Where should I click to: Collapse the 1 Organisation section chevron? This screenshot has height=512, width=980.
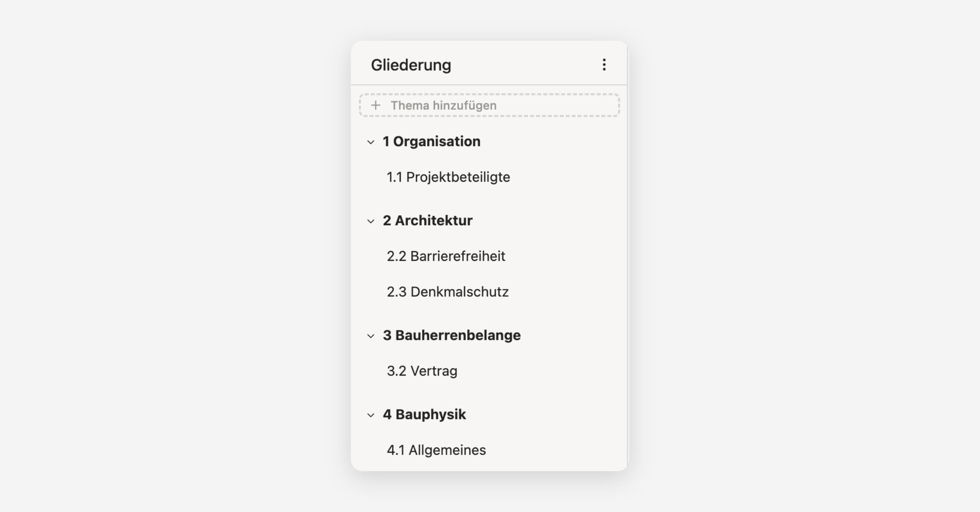(371, 142)
